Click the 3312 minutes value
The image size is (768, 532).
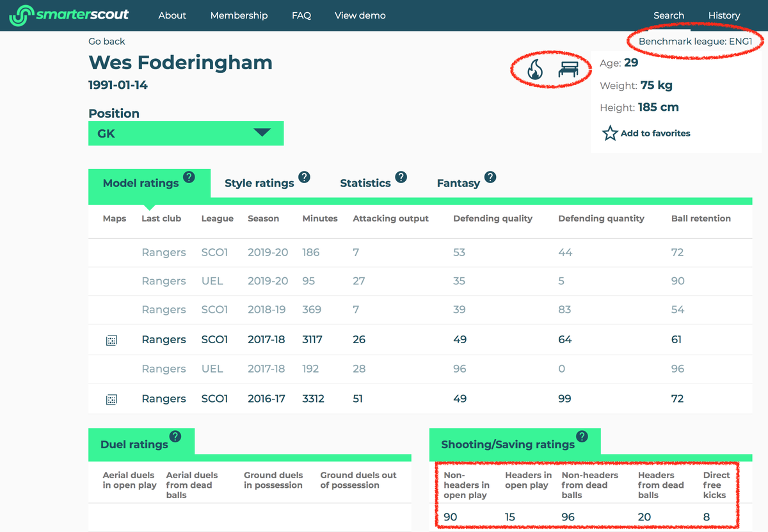point(313,399)
